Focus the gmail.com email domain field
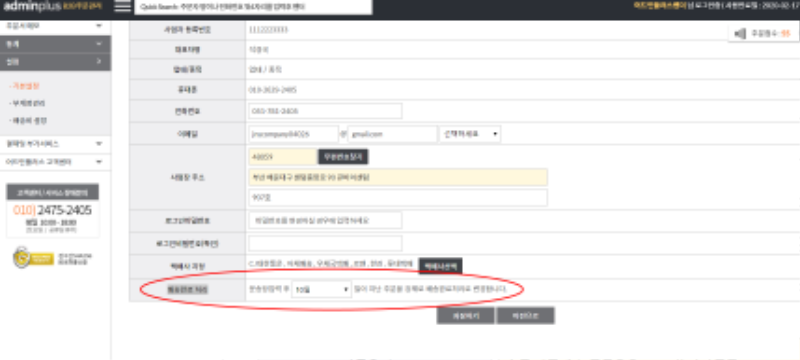The image size is (800, 360). tap(392, 134)
